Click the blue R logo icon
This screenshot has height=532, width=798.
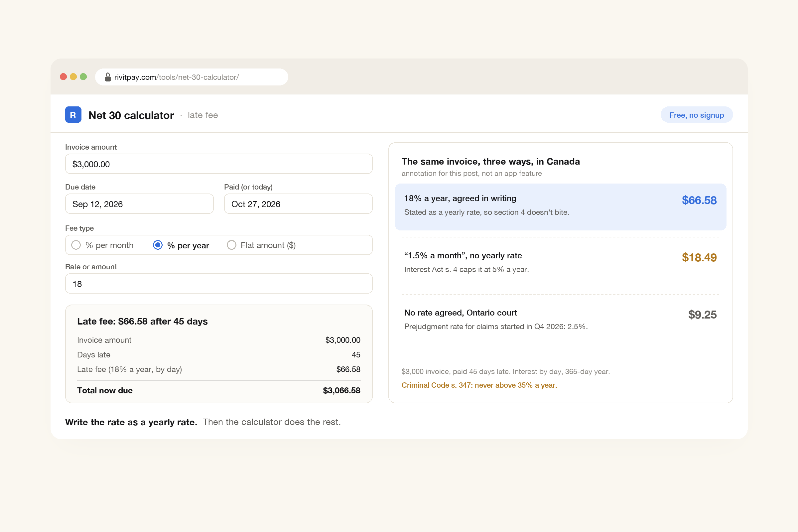73,115
